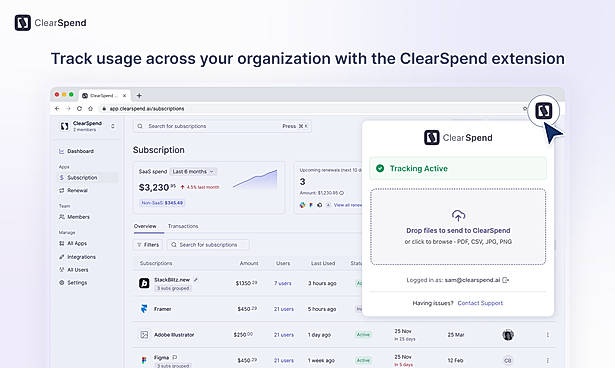The width and height of the screenshot is (615, 368).
Task: Click the Adobe Illustrator app icon
Action: click(x=144, y=335)
